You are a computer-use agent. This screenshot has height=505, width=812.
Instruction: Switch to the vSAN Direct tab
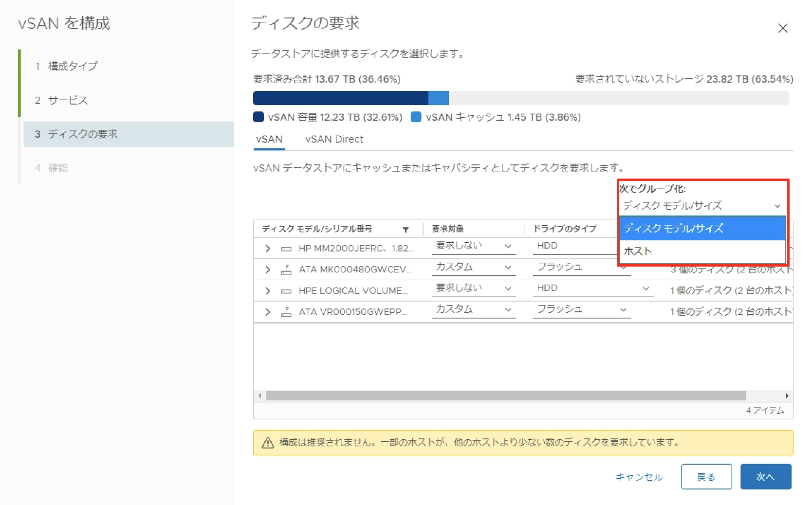pyautogui.click(x=334, y=139)
